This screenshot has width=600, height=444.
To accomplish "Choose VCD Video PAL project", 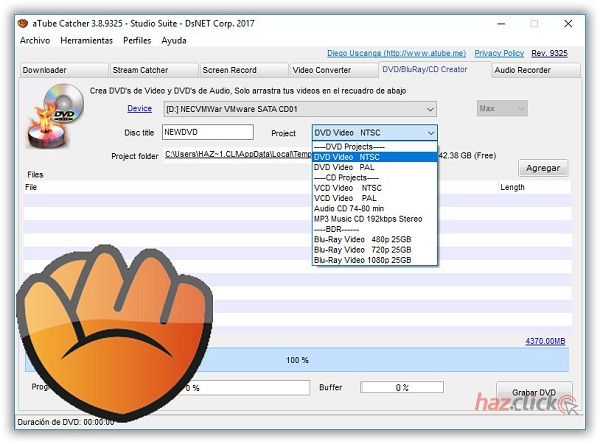I will point(375,198).
